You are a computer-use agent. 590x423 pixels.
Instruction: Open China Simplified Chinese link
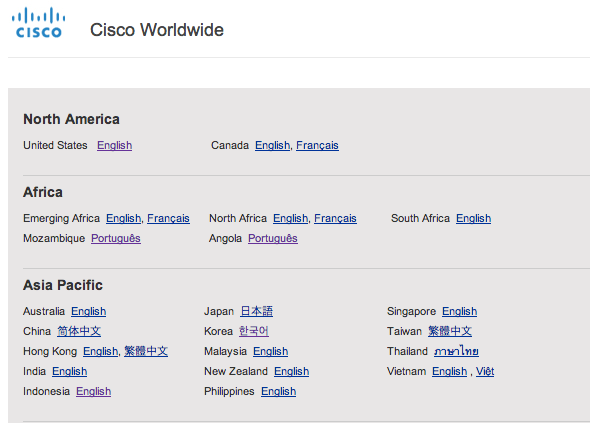click(79, 331)
